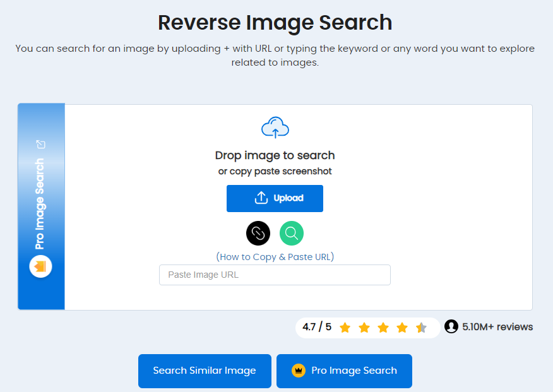Click the green magnifier keyword search icon
The height and width of the screenshot is (392, 553).
click(x=292, y=233)
